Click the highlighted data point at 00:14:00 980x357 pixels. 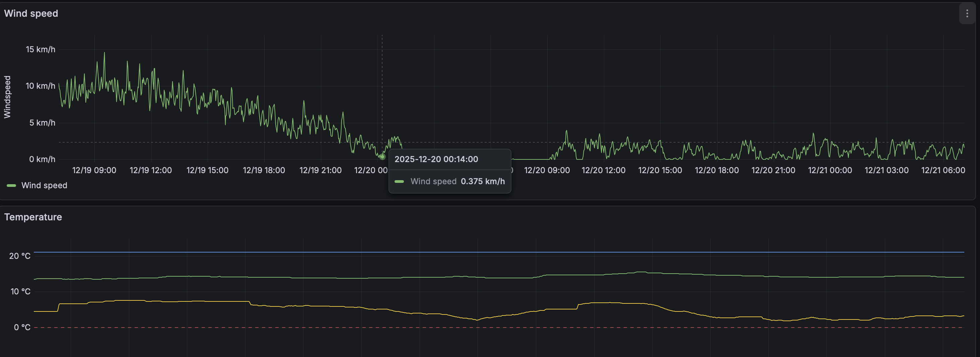click(x=382, y=157)
